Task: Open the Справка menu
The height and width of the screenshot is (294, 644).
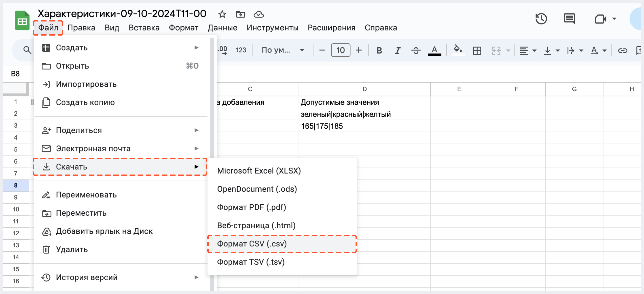Action: pos(381,28)
